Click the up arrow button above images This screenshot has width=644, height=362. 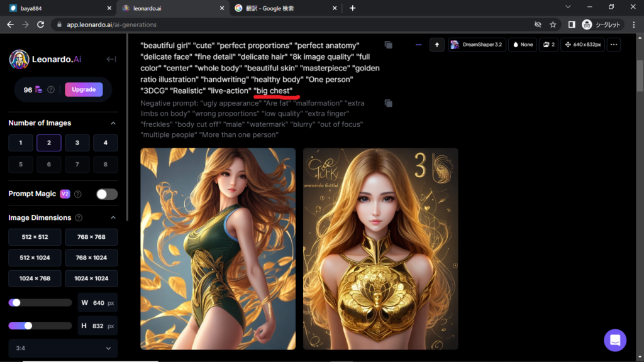click(437, 45)
